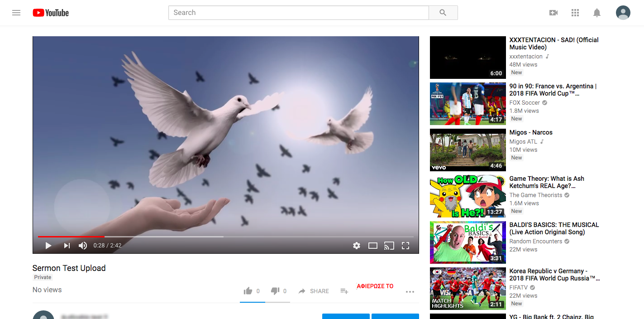Open the account avatar menu
This screenshot has width=644, height=319.
coord(623,13)
